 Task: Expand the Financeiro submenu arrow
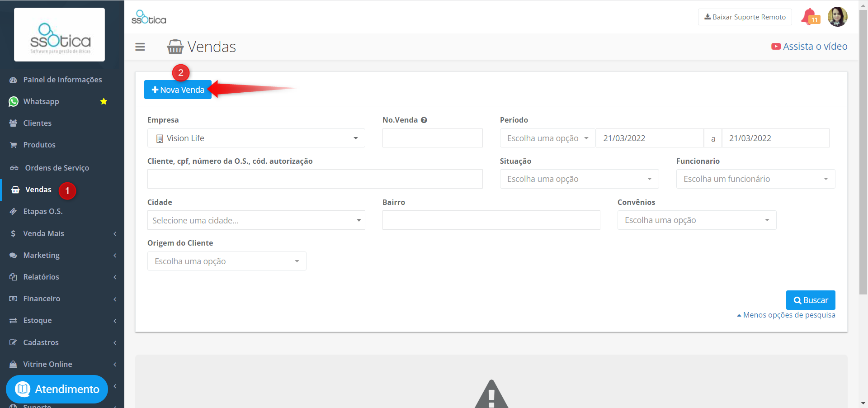[115, 299]
